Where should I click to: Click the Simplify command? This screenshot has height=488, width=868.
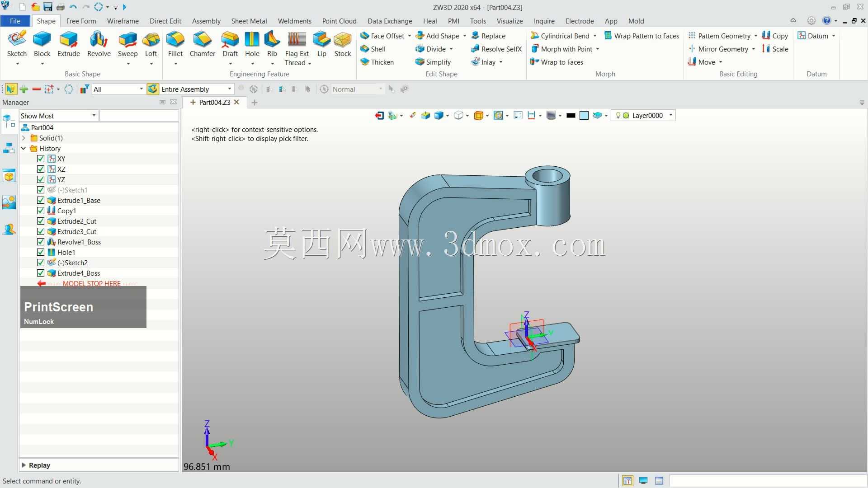coord(433,62)
